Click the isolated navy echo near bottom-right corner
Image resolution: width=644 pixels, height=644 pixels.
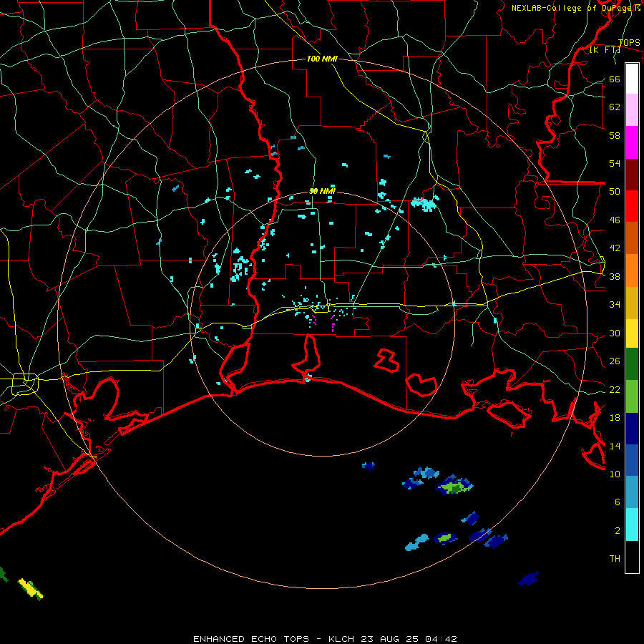(529, 579)
